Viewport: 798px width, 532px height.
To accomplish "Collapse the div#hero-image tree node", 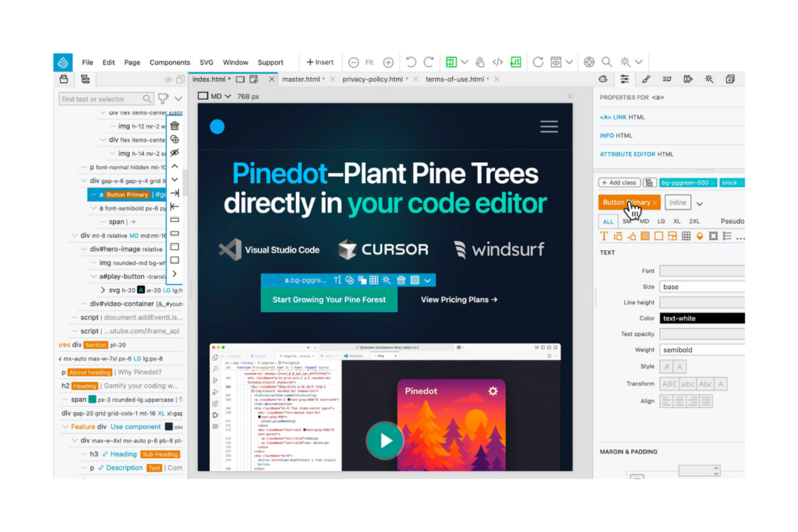I will click(84, 249).
